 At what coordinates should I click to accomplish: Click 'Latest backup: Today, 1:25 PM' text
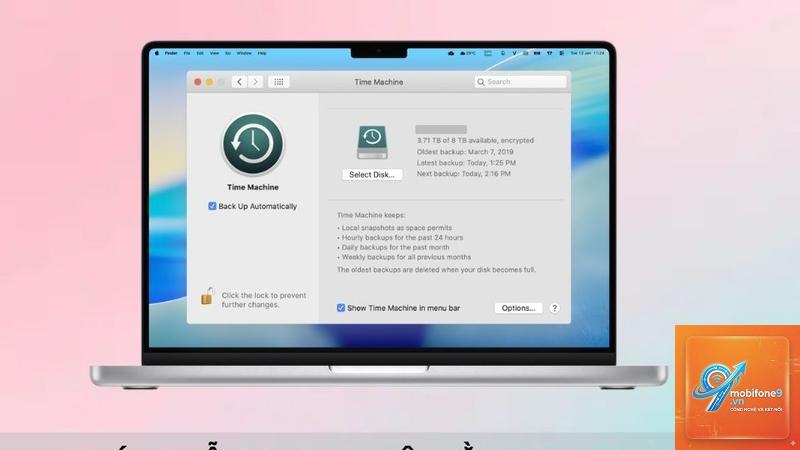tap(466, 163)
